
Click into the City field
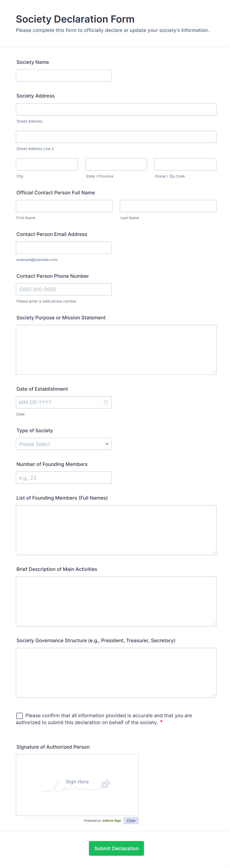(47, 164)
